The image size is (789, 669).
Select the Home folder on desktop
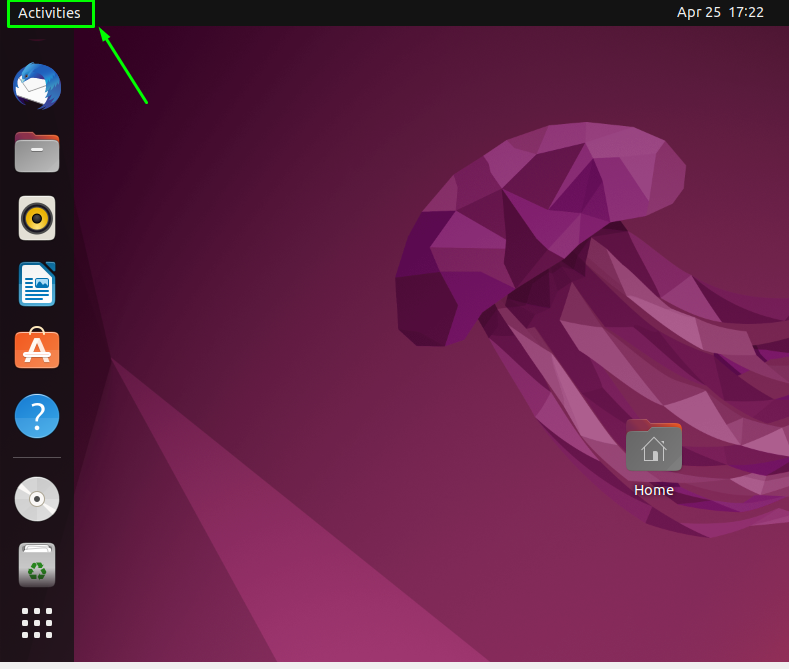654,446
